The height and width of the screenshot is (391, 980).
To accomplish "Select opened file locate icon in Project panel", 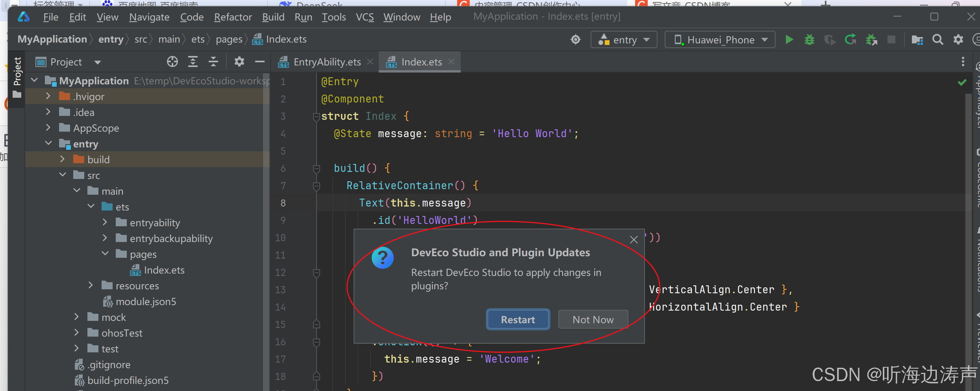I will [x=172, y=61].
